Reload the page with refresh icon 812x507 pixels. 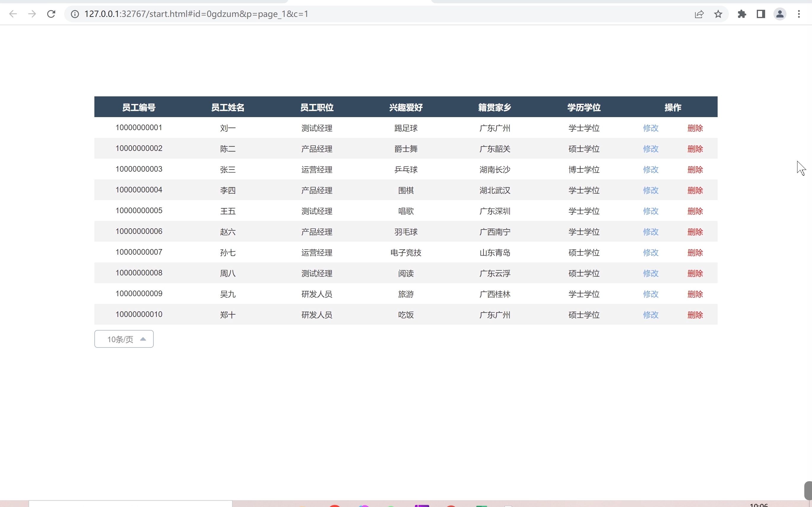[51, 14]
